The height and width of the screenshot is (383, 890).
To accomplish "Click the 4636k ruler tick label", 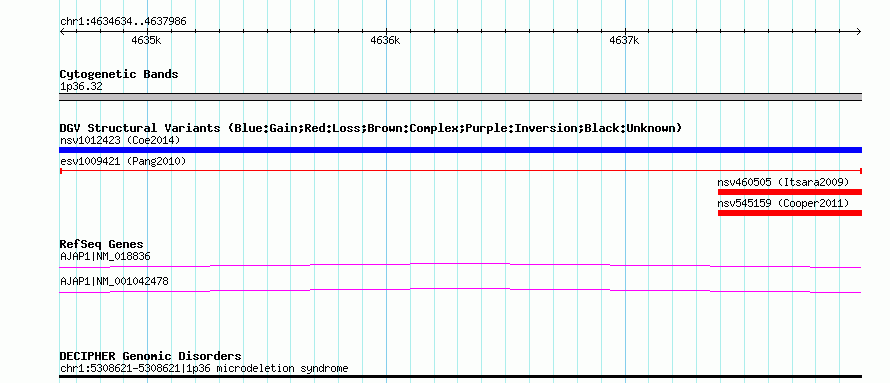I will [385, 40].
